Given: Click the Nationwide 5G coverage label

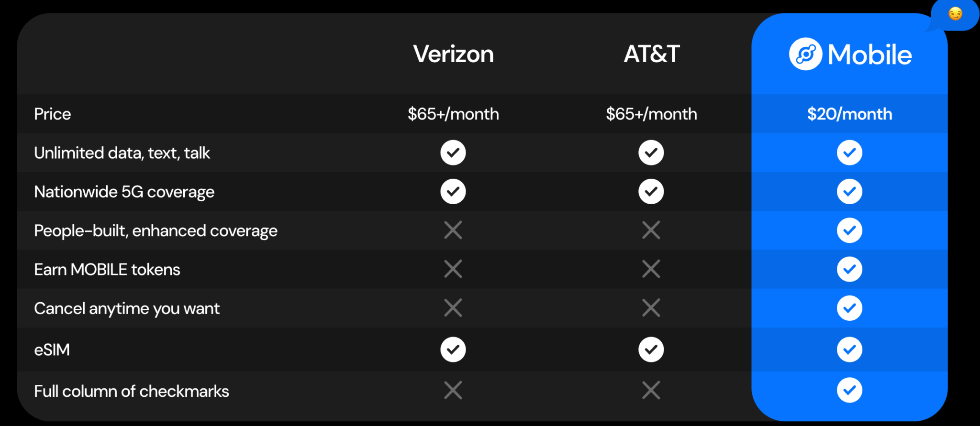Looking at the screenshot, I should 124,192.
